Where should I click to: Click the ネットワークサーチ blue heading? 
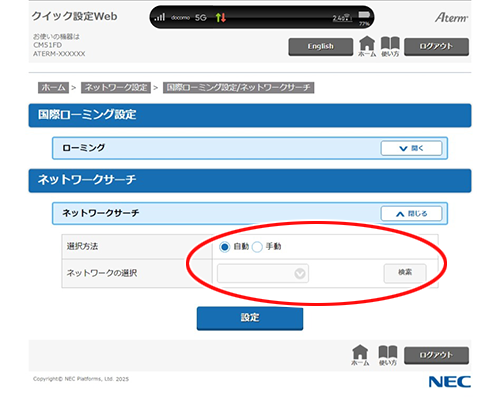250,181
